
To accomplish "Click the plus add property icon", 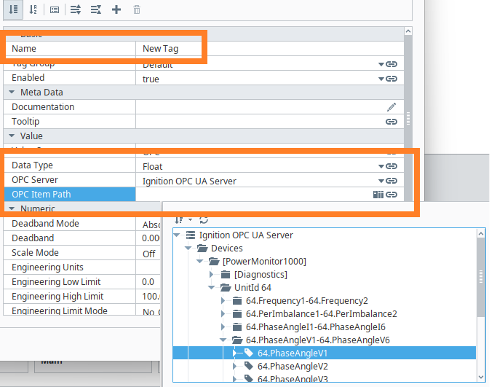I will pyautogui.click(x=116, y=10).
